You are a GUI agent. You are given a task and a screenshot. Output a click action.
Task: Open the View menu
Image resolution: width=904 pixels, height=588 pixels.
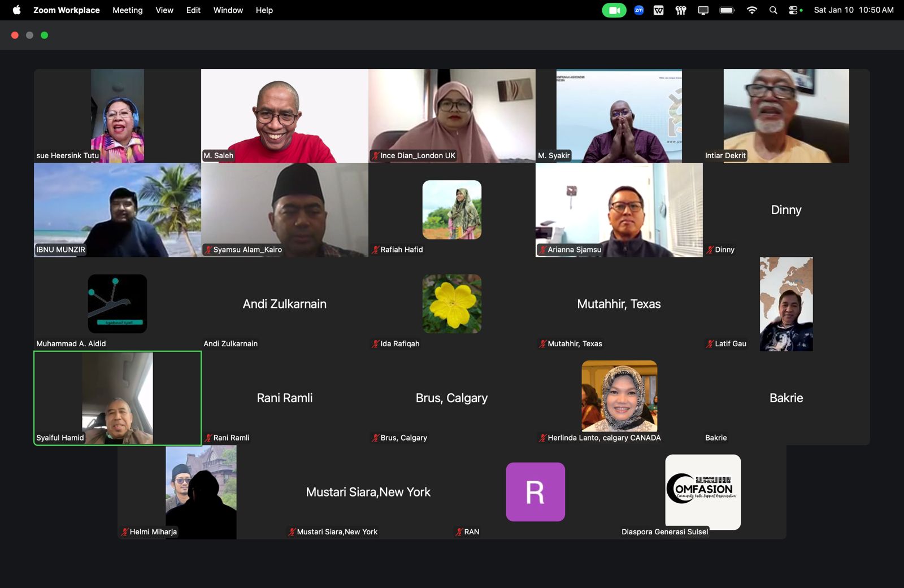coord(164,10)
